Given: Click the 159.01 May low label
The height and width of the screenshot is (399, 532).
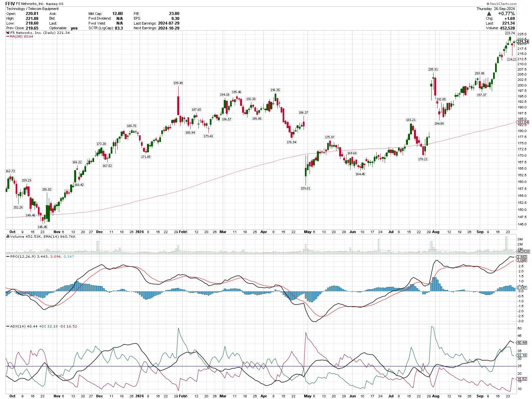Looking at the screenshot, I should click(x=305, y=189).
